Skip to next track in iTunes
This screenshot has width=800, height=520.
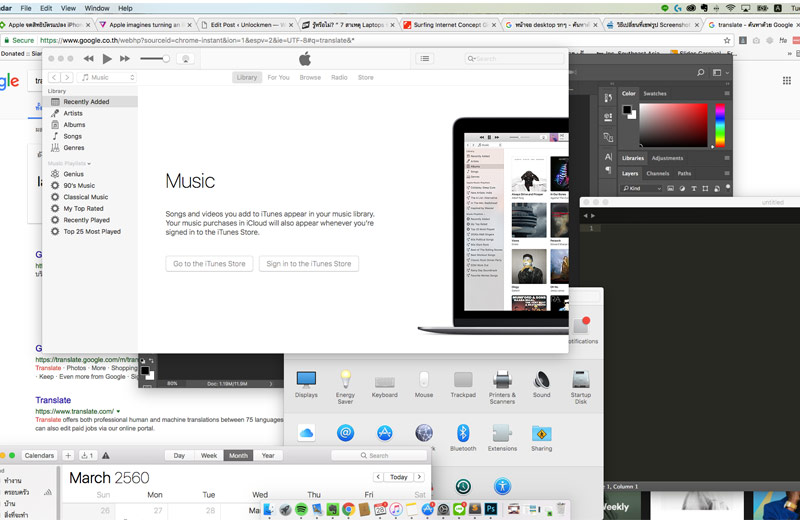coord(124,59)
